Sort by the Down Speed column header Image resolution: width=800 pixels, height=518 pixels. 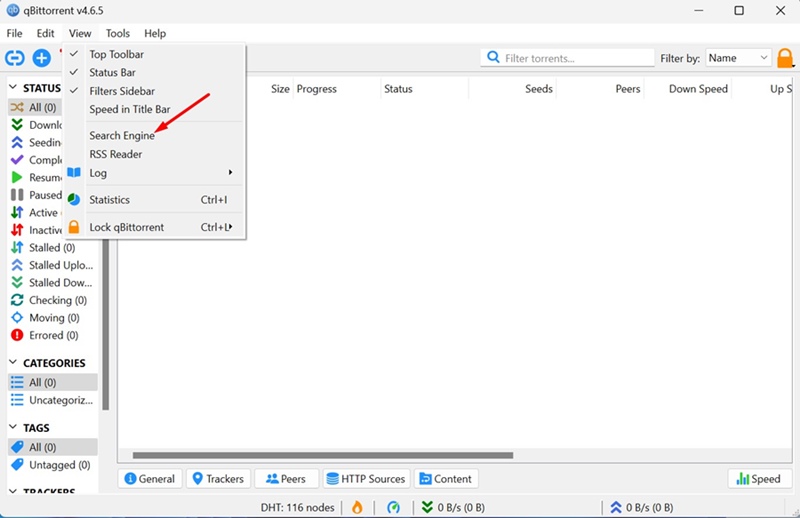(688, 89)
